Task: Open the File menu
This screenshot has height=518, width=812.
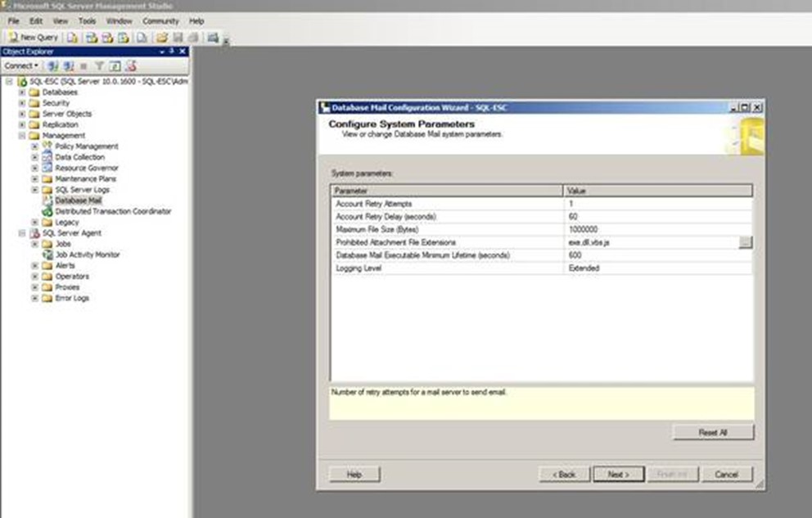Action: click(13, 21)
